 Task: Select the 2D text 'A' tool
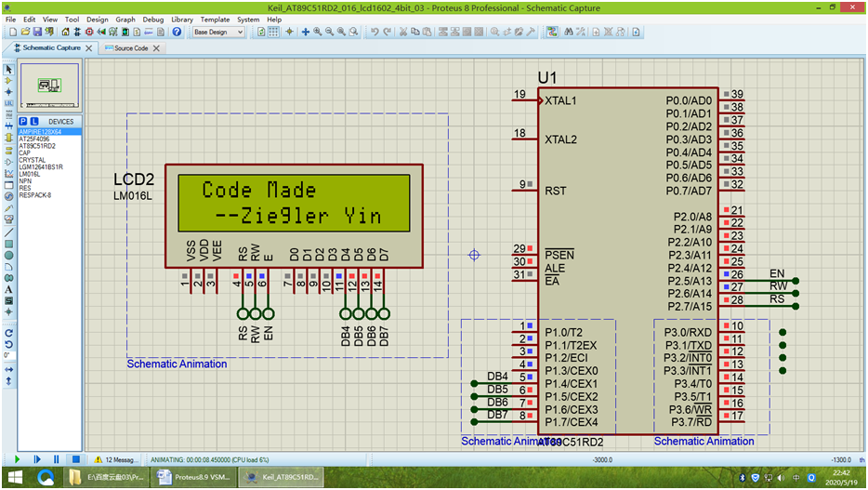8,289
